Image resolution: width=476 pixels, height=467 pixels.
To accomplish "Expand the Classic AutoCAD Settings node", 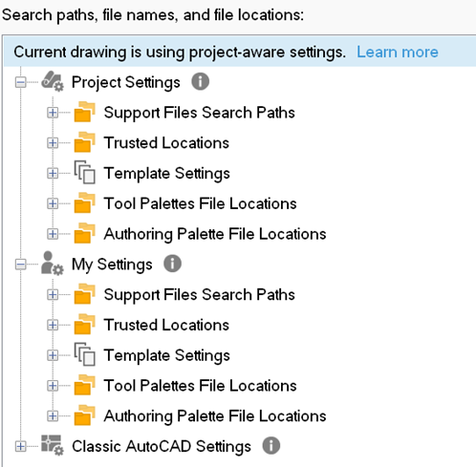I will 21,446.
